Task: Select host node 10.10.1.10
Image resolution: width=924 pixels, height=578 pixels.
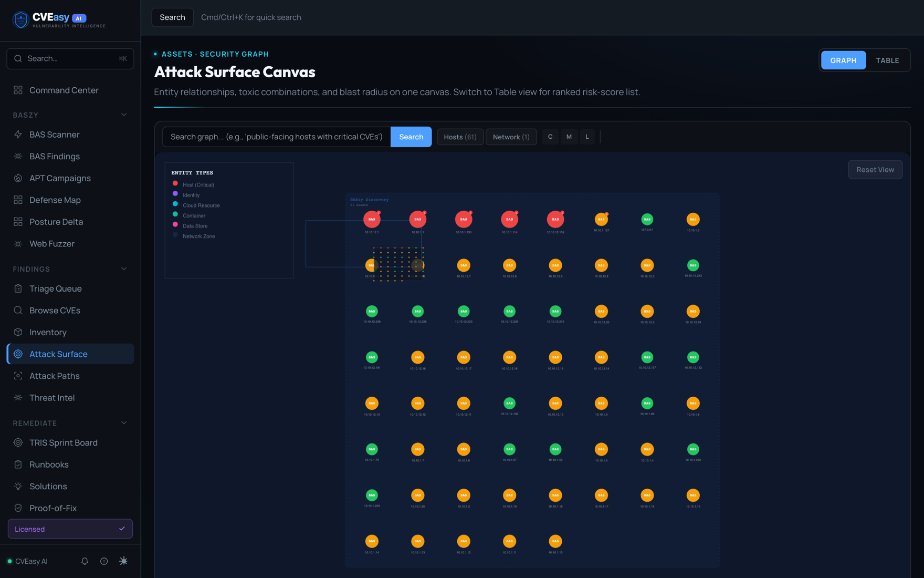Action: coord(555,541)
